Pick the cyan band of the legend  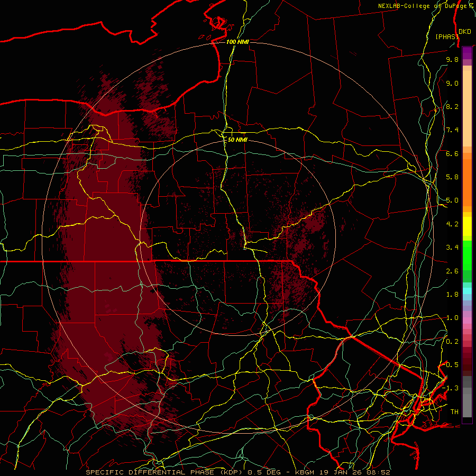click(467, 291)
